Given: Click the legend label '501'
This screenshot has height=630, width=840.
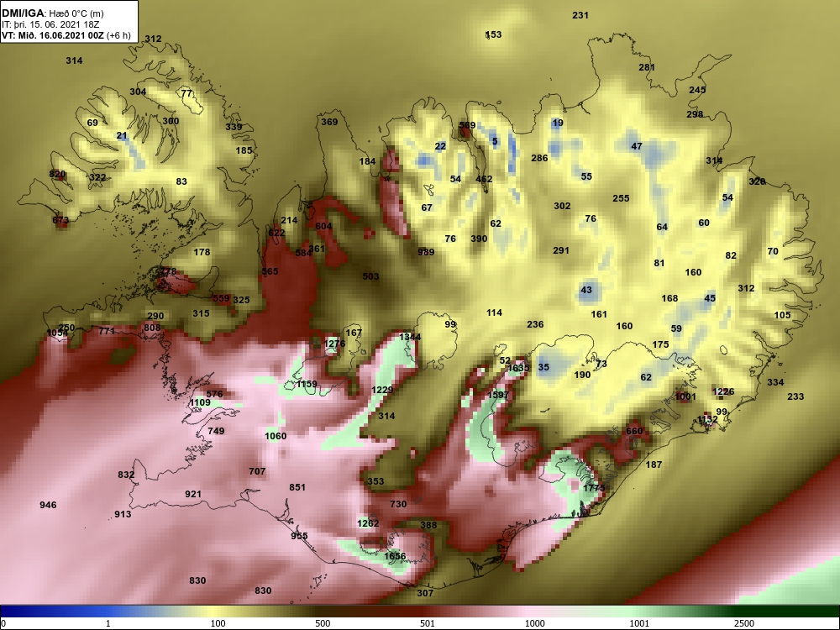Looking at the screenshot, I should pyautogui.click(x=428, y=623).
